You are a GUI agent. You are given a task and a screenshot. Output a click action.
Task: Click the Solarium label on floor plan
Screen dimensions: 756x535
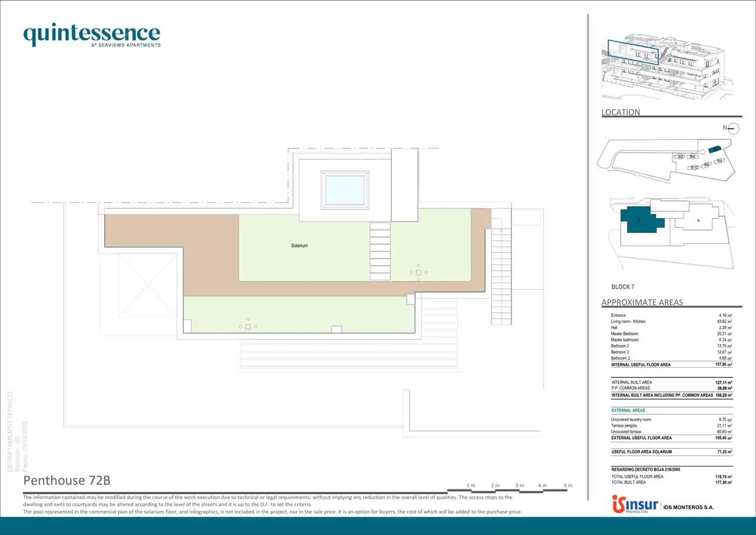[299, 246]
